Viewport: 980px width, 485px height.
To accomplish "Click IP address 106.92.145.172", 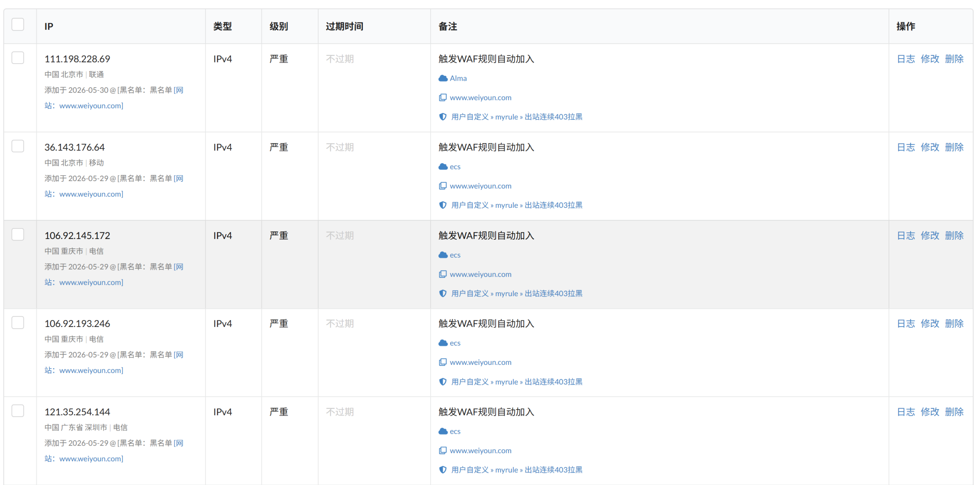I will coord(77,235).
